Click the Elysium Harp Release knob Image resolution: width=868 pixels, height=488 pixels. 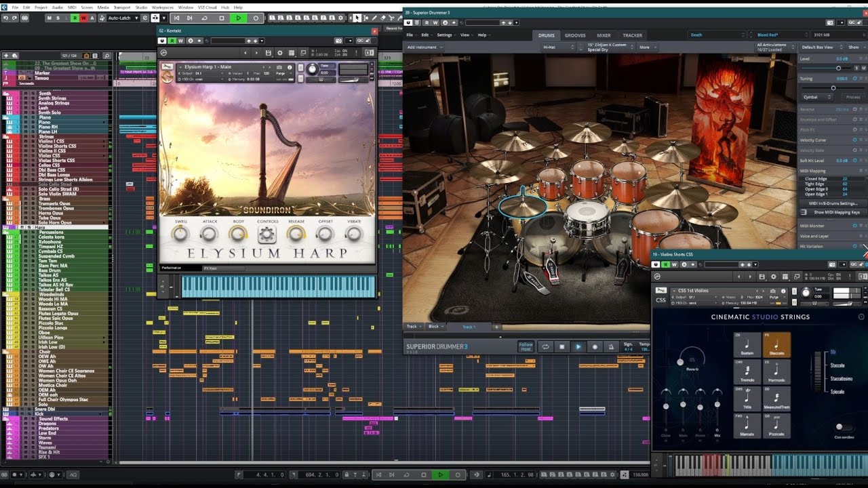coord(296,233)
